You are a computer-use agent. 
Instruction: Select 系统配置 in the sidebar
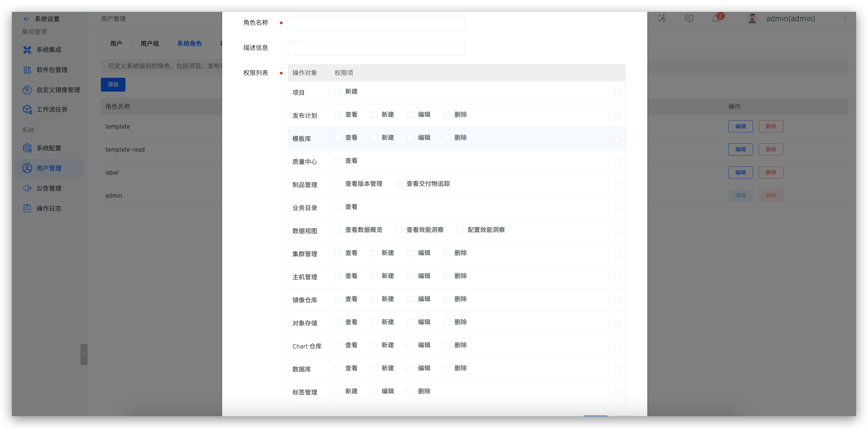point(49,148)
